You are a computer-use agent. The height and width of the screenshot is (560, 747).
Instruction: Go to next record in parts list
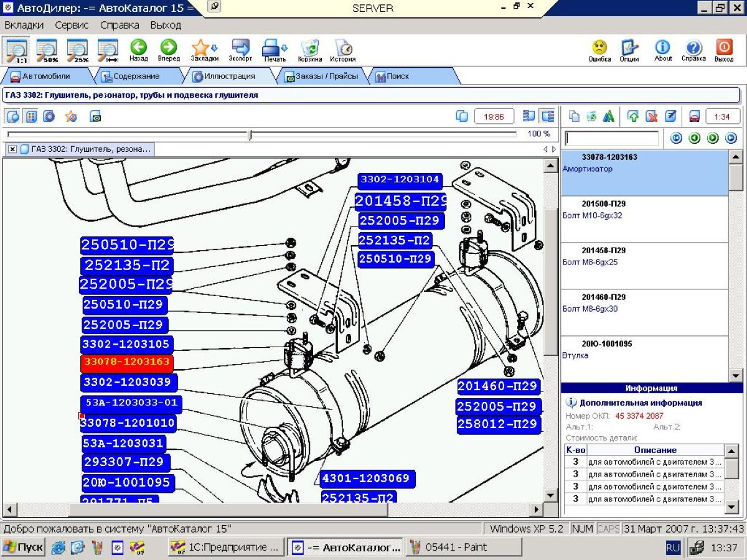713,138
